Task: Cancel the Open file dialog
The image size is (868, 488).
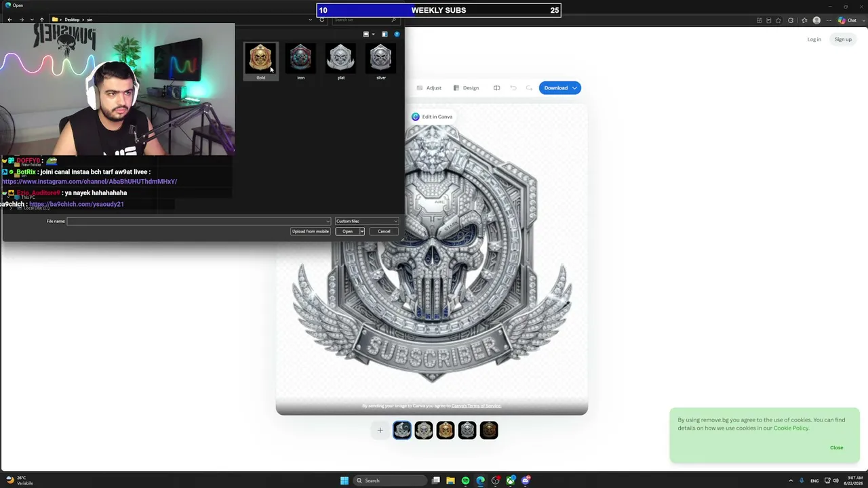Action: (384, 231)
